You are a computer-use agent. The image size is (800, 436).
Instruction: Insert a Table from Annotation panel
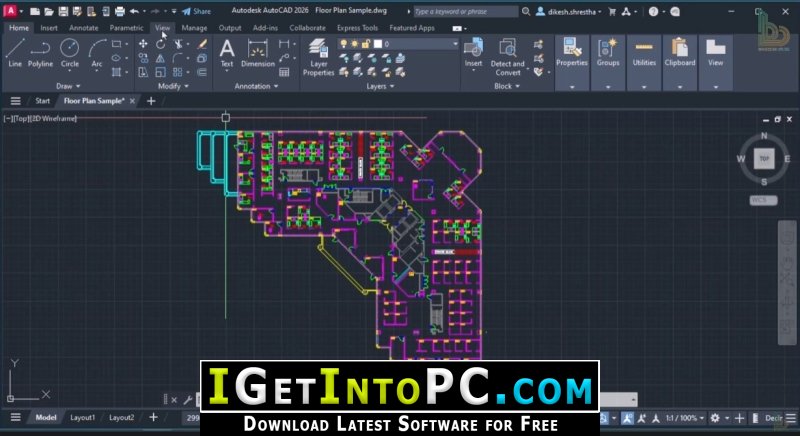click(x=284, y=72)
